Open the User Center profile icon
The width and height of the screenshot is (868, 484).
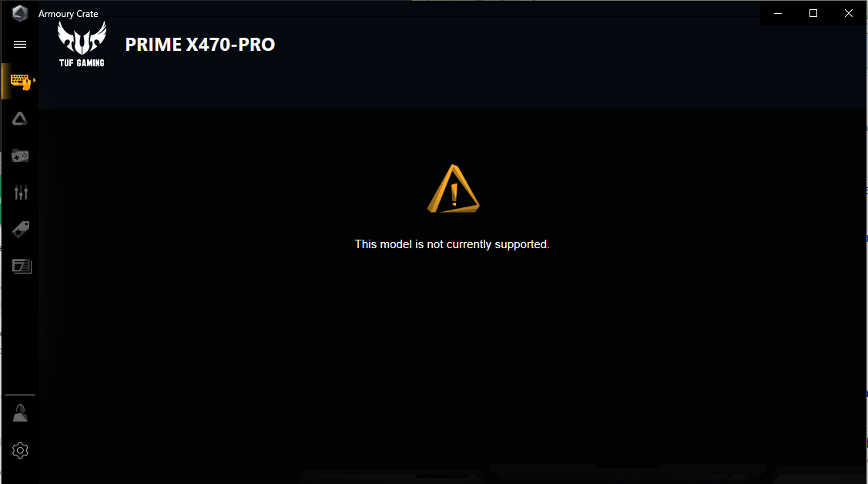(x=20, y=413)
